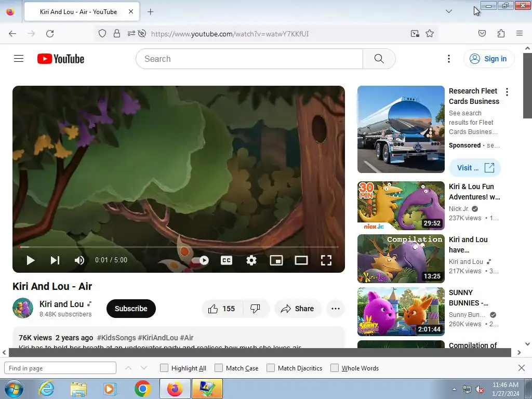Toggle the autoplay switch in player
Viewport: 532px width, 399px height.
(x=200, y=260)
